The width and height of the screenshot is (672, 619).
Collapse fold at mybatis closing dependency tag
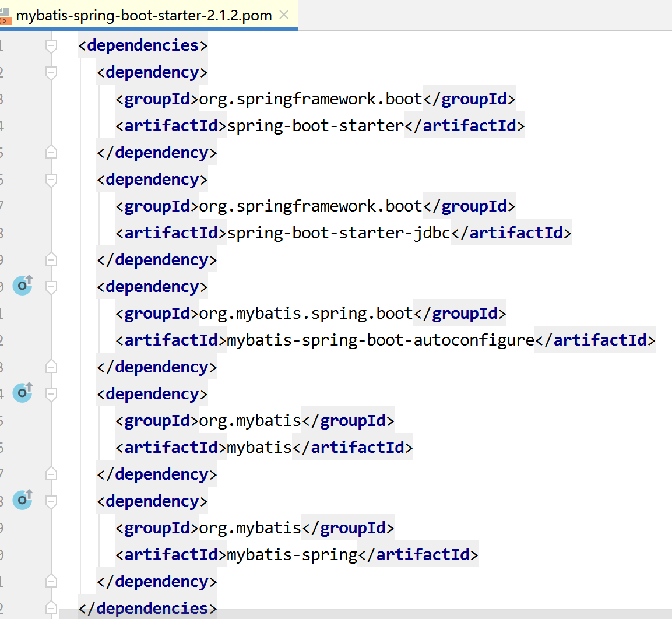click(x=51, y=474)
